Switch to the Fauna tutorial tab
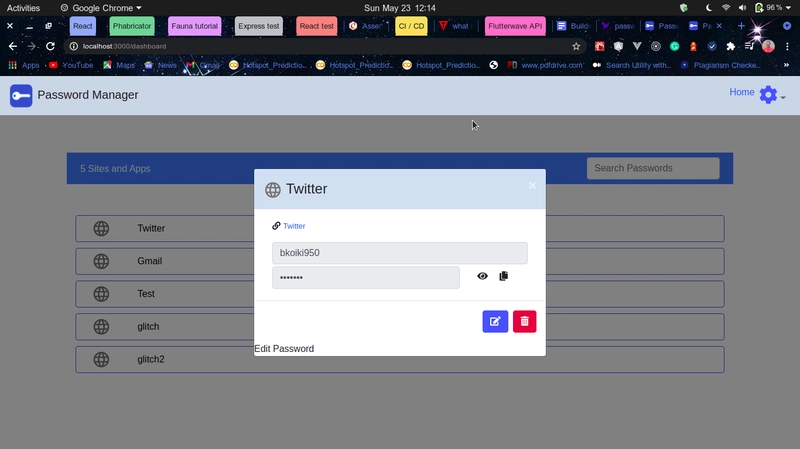 [x=194, y=26]
